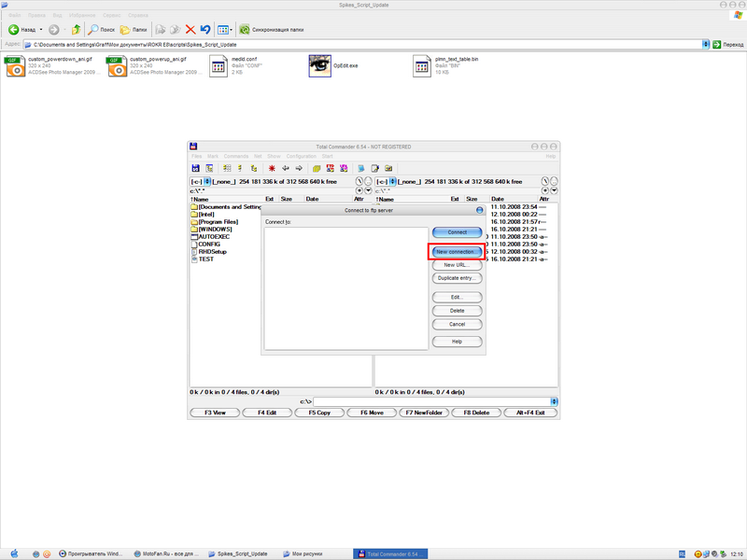The width and height of the screenshot is (747, 560).
Task: Click the tree view icon in Total Commander toolbar
Action: [x=253, y=168]
